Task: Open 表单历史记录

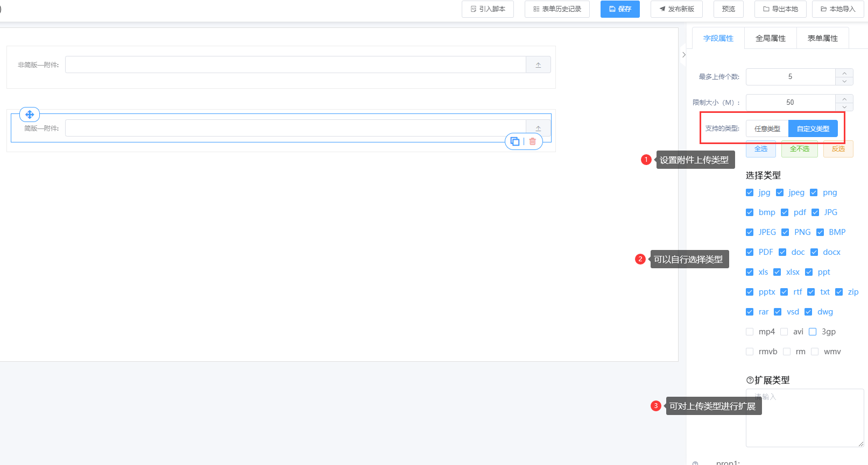Action: (x=557, y=9)
